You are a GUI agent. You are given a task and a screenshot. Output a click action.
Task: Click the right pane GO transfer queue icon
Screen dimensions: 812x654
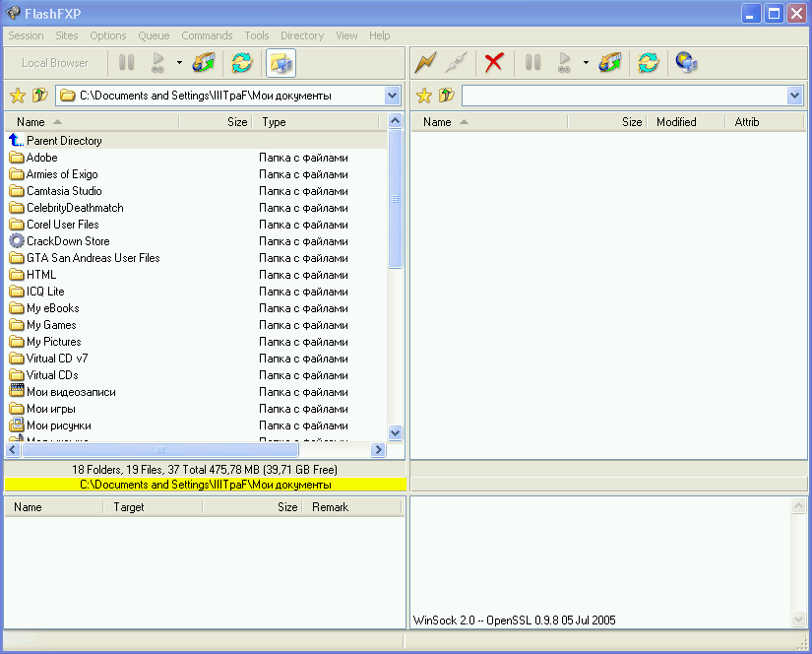(x=565, y=63)
